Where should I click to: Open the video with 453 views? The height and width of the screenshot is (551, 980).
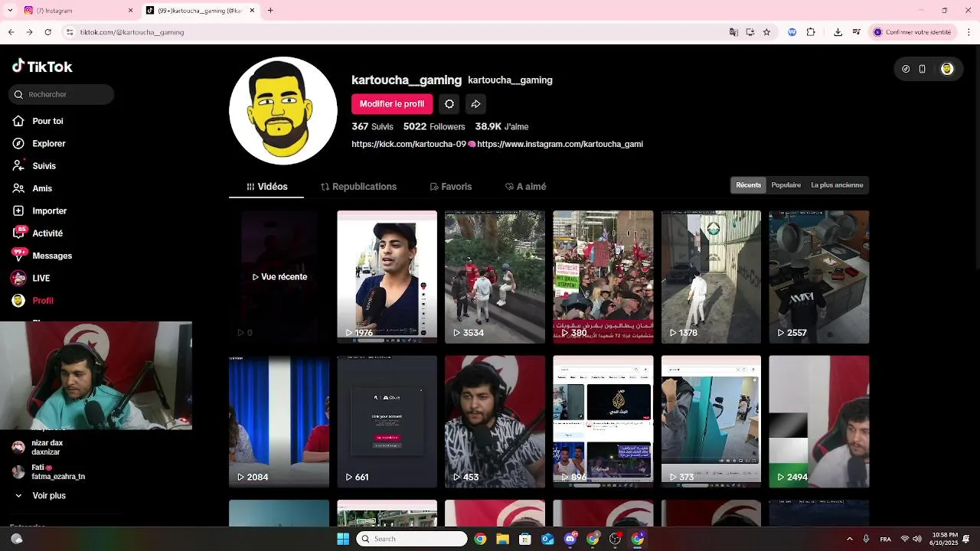click(x=495, y=422)
